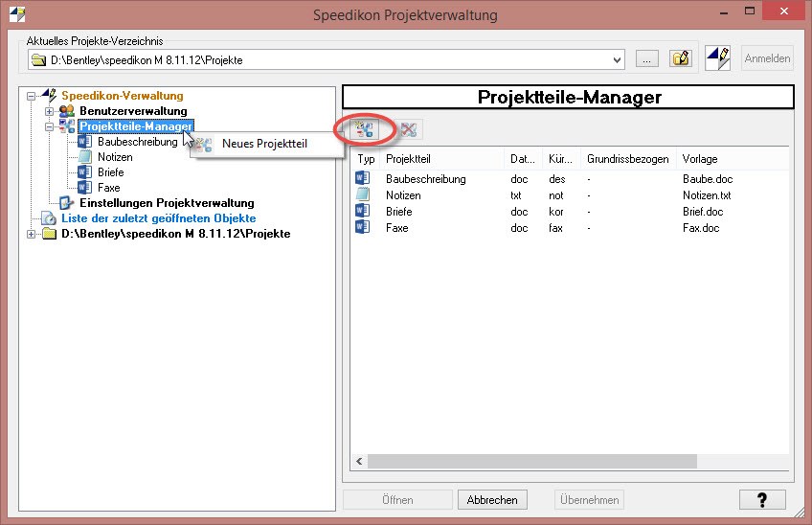This screenshot has width=812, height=525.
Task: Click notepad icon next to Notizen in tree
Action: coord(84,156)
